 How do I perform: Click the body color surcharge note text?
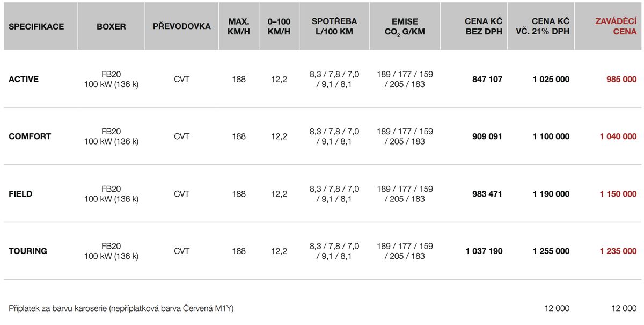point(121,308)
